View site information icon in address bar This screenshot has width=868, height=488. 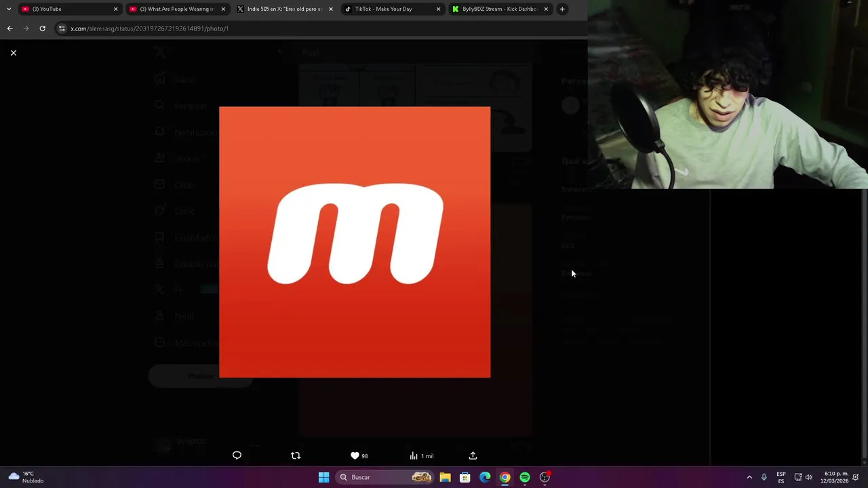[62, 28]
